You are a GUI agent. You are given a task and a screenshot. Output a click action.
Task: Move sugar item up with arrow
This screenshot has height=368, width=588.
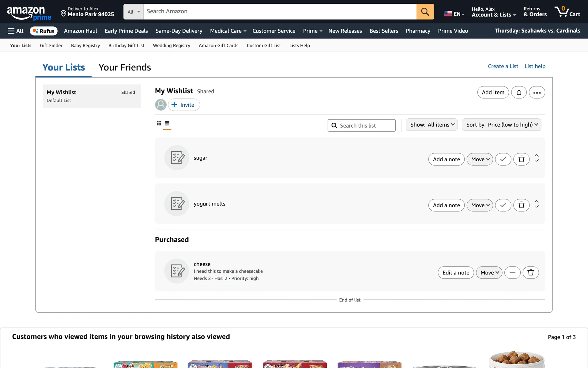[537, 155]
